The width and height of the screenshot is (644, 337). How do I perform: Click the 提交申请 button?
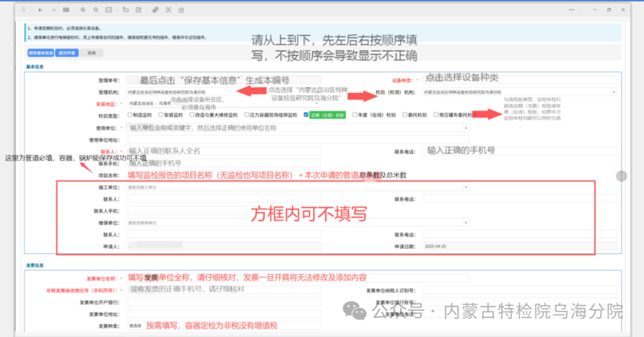tap(67, 53)
